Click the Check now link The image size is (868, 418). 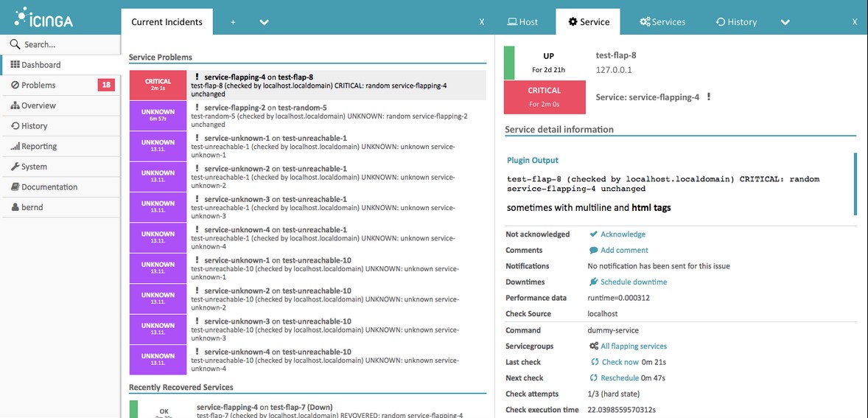coord(620,362)
